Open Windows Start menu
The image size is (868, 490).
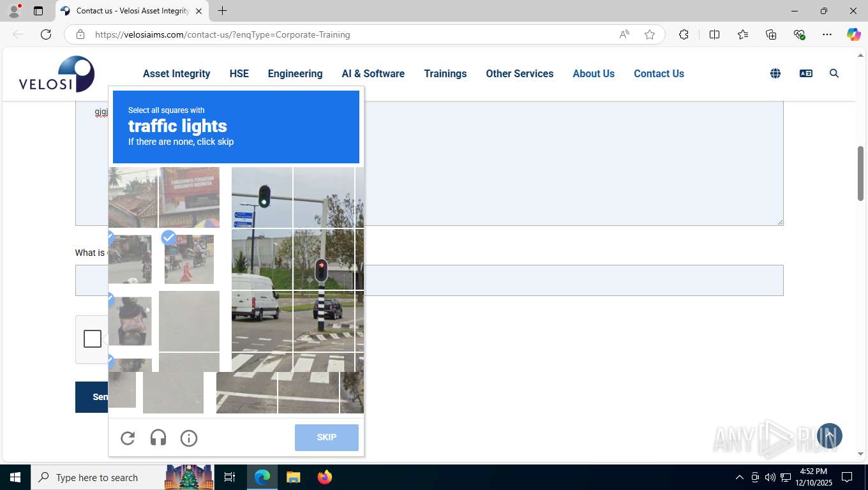(15, 477)
